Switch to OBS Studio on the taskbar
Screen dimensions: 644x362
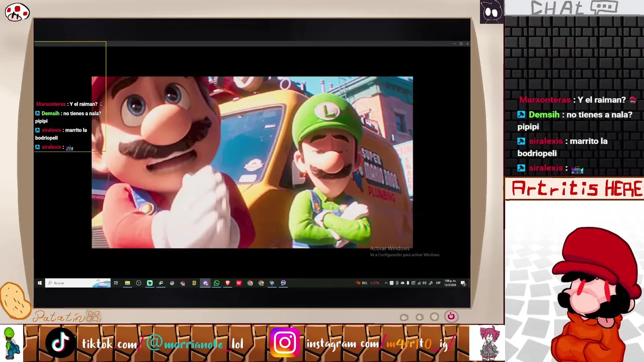pyautogui.click(x=138, y=283)
